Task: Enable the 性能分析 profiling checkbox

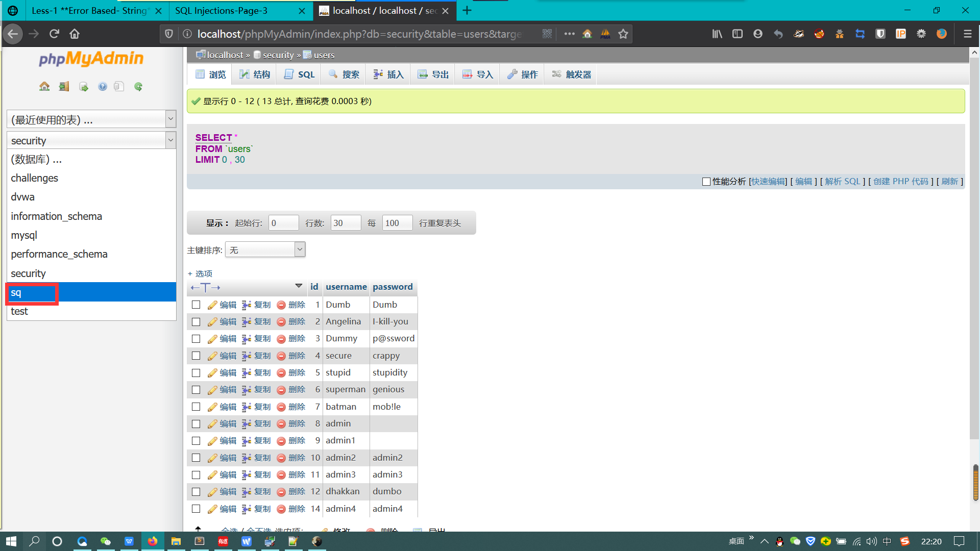Action: point(706,182)
